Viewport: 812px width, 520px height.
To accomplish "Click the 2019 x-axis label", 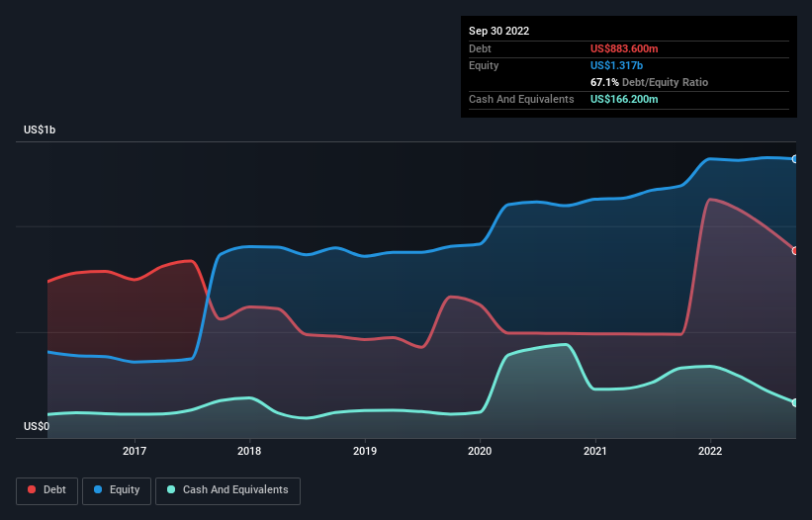I will pyautogui.click(x=365, y=451).
